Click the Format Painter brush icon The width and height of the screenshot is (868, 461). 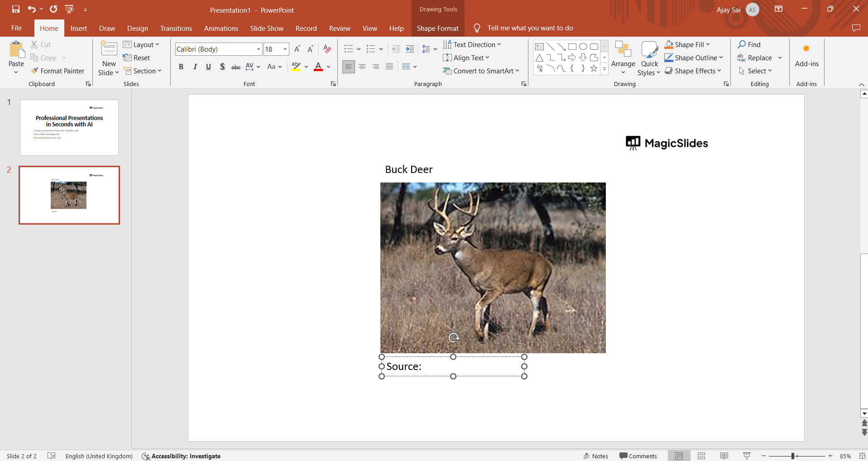34,71
